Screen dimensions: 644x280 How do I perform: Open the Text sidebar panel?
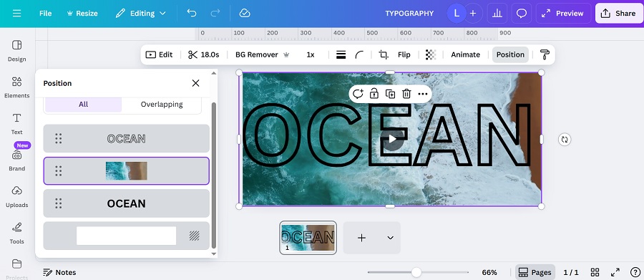pos(17,123)
